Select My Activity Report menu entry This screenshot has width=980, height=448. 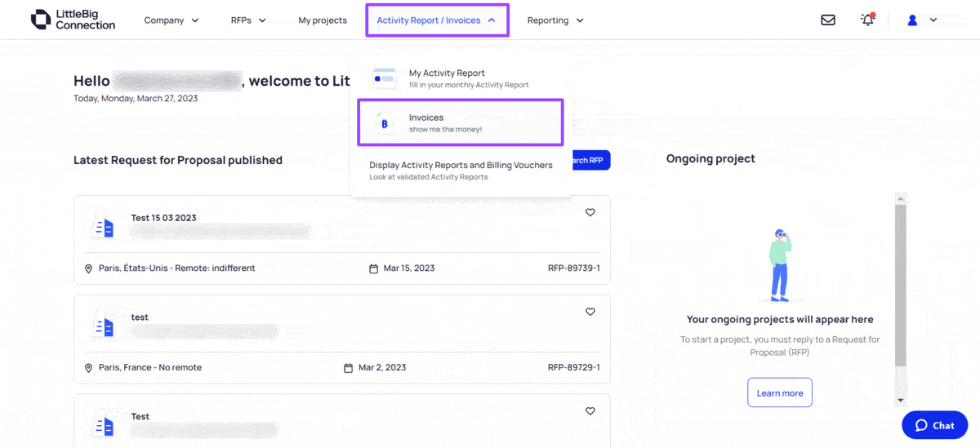pos(461,78)
